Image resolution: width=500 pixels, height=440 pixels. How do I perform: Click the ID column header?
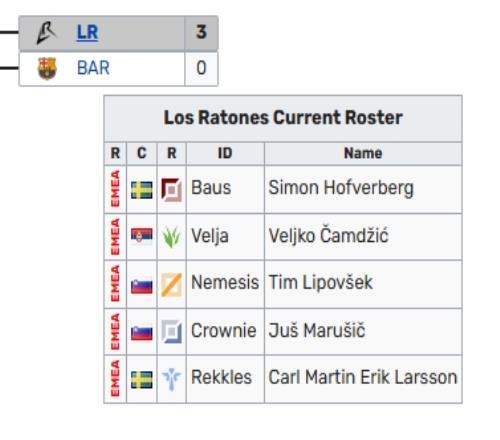[225, 153]
